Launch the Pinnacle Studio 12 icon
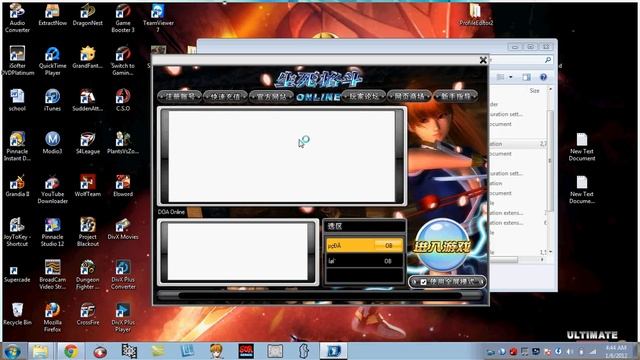 pyautogui.click(x=52, y=232)
